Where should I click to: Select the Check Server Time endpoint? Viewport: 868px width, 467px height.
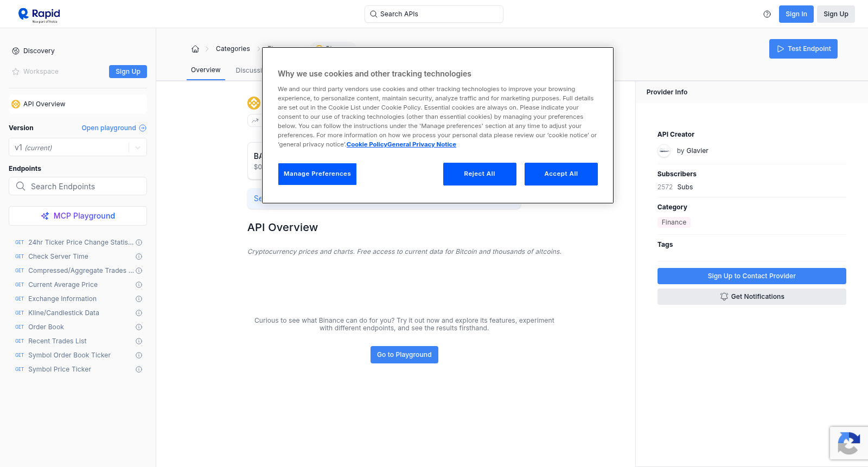(58, 257)
